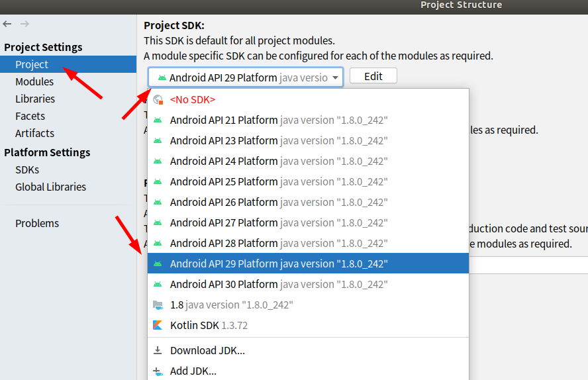Click the Kotlin SDK logo icon
Image resolution: width=588 pixels, height=380 pixels.
[x=158, y=325]
